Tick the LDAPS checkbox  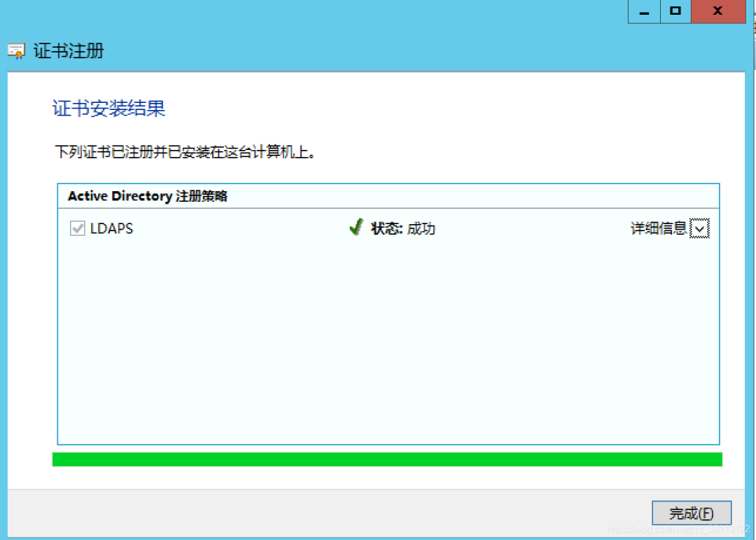coord(77,228)
